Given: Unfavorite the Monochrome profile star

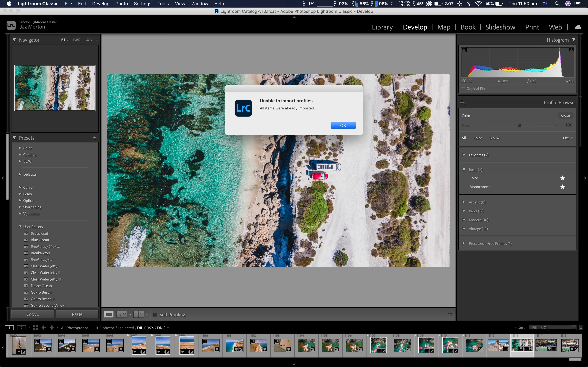Looking at the screenshot, I should point(562,187).
